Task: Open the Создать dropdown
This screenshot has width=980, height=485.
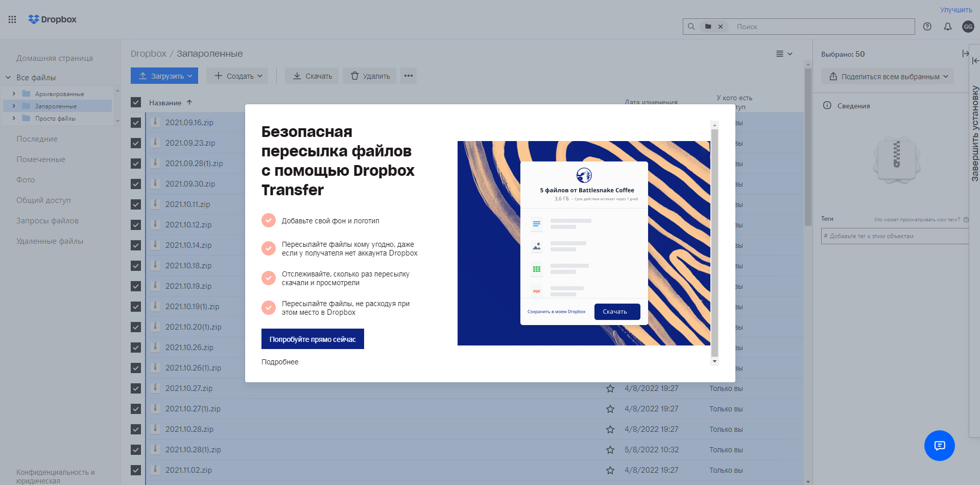Action: click(238, 76)
